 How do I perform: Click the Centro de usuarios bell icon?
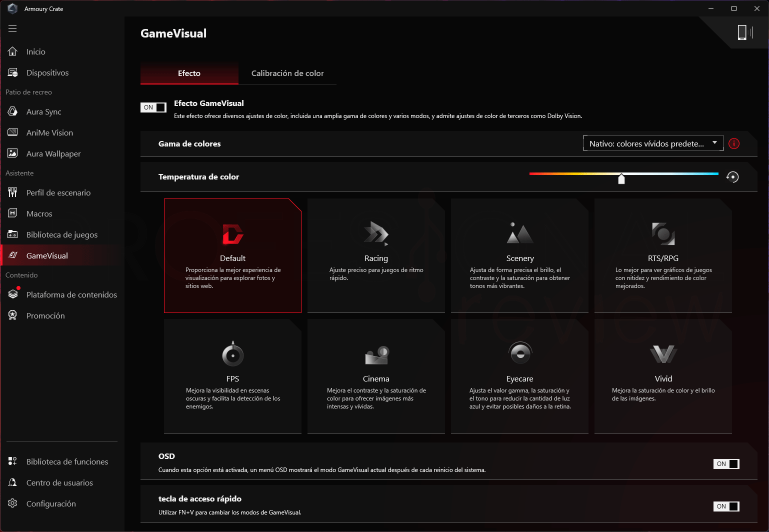12,482
